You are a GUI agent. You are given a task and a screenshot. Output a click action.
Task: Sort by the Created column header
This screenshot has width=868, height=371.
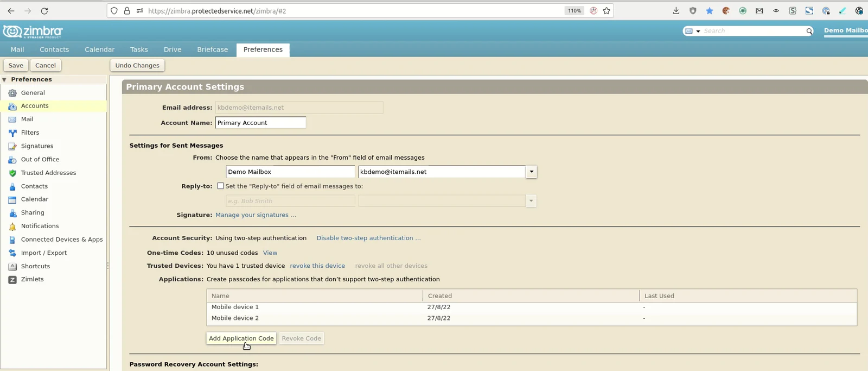point(531,296)
